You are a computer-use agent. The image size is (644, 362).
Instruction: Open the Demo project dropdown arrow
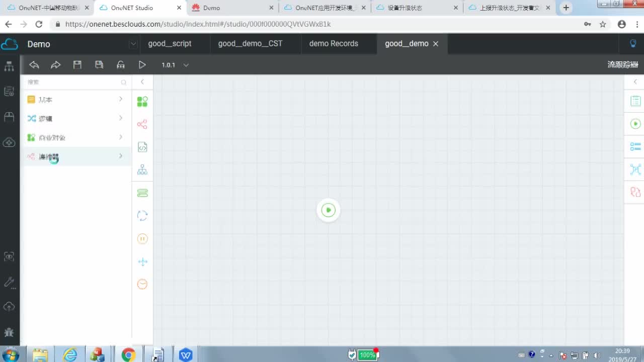coord(133,44)
